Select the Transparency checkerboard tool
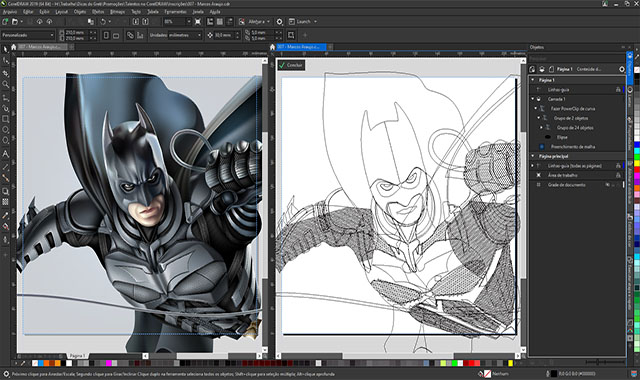The image size is (640, 380). coord(5,202)
